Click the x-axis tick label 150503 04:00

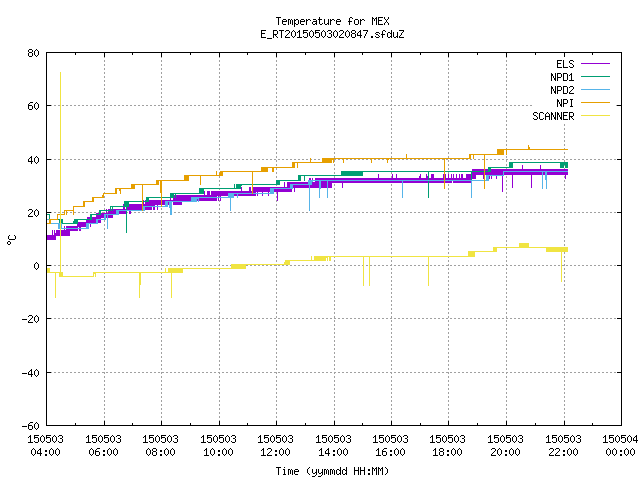(x=46, y=446)
